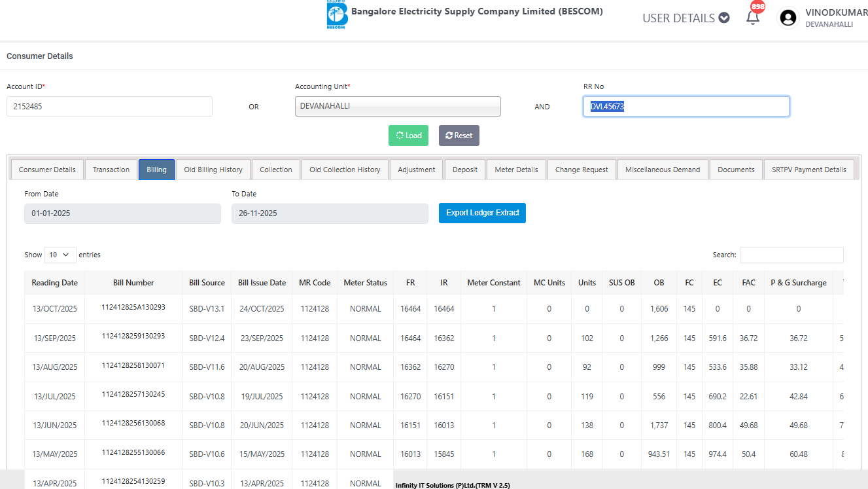Open the notification bell icon
This screenshot has width=868, height=489.
753,18
